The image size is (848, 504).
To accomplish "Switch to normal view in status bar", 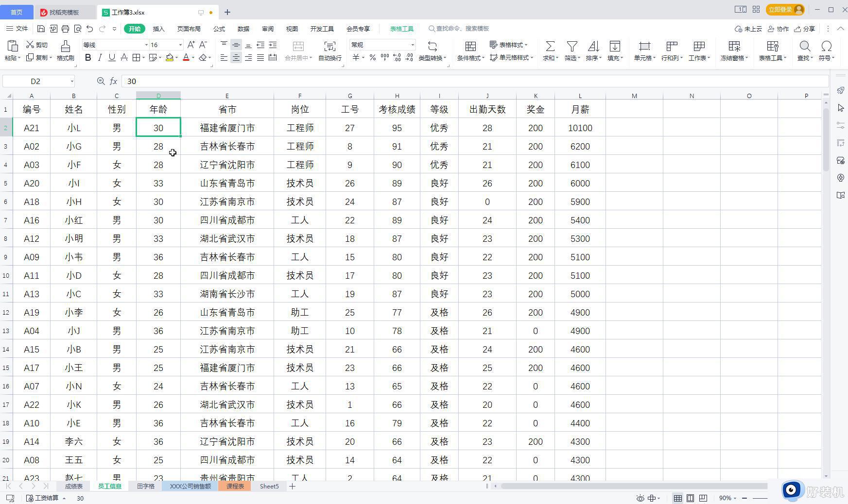I will 677,498.
